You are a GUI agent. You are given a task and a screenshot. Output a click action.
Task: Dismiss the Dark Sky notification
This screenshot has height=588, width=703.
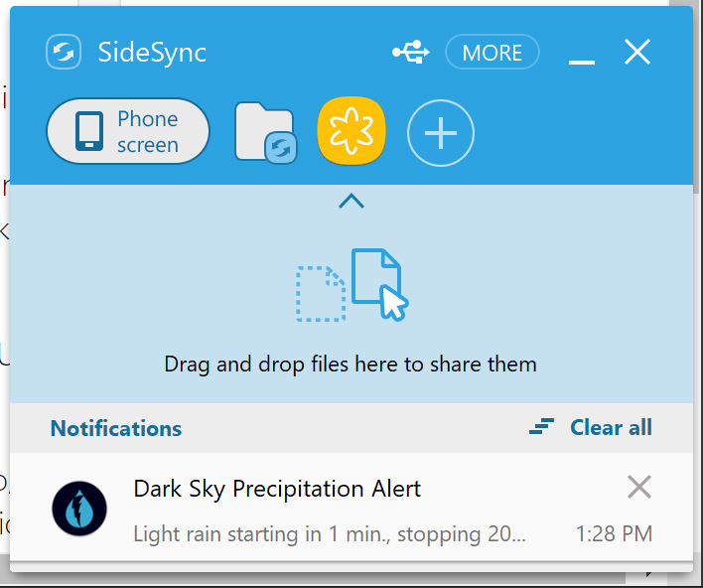(639, 487)
